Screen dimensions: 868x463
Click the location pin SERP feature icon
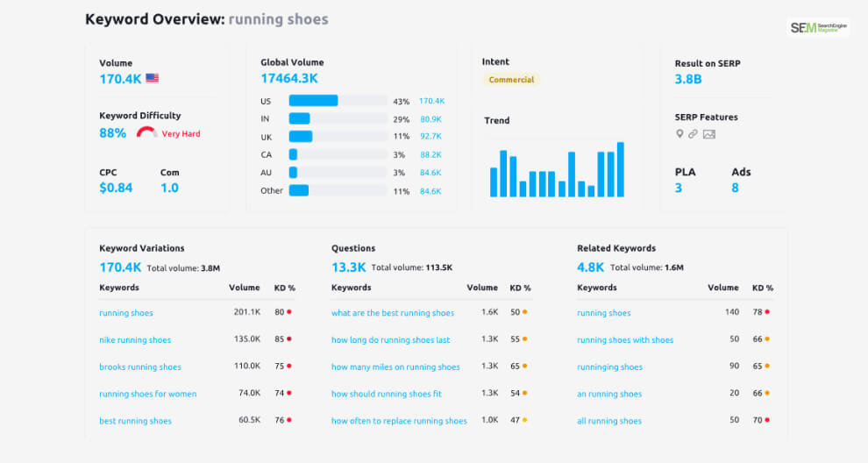point(679,134)
